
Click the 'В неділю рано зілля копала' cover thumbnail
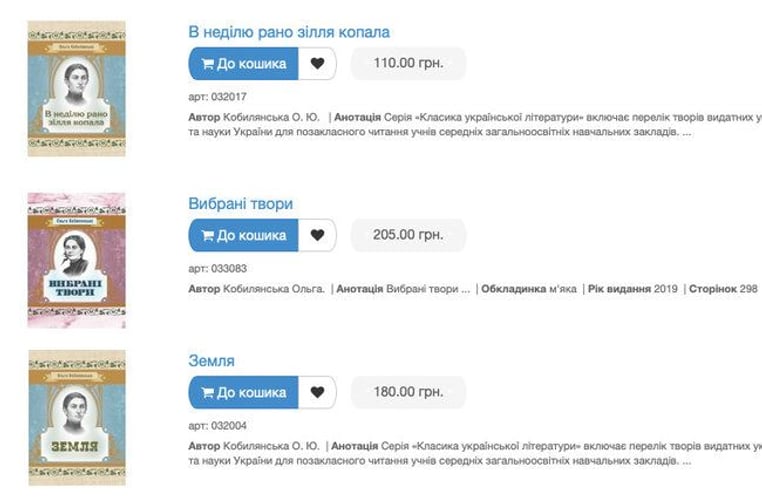click(76, 88)
